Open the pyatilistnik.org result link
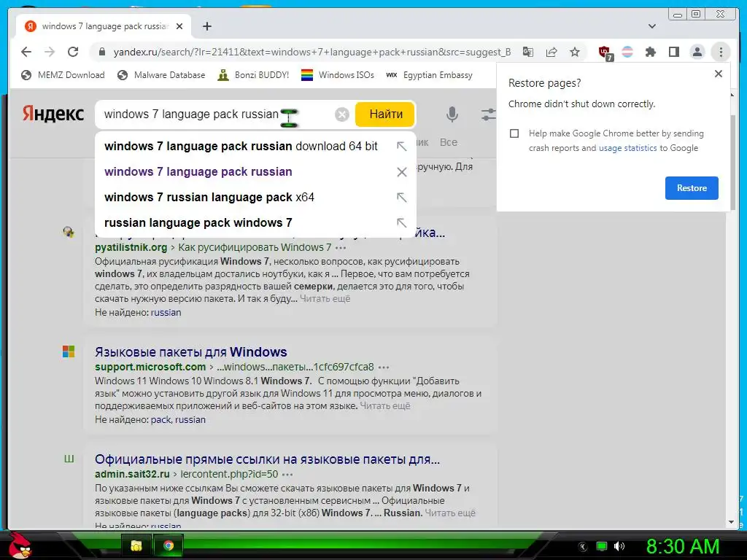Viewport: 747px width, 560px height. (131, 248)
